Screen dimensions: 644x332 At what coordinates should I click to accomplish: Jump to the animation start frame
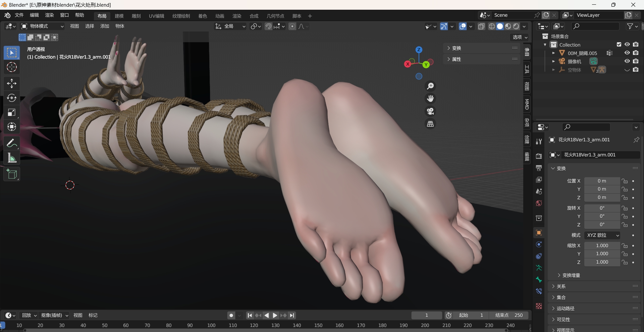pyautogui.click(x=250, y=316)
